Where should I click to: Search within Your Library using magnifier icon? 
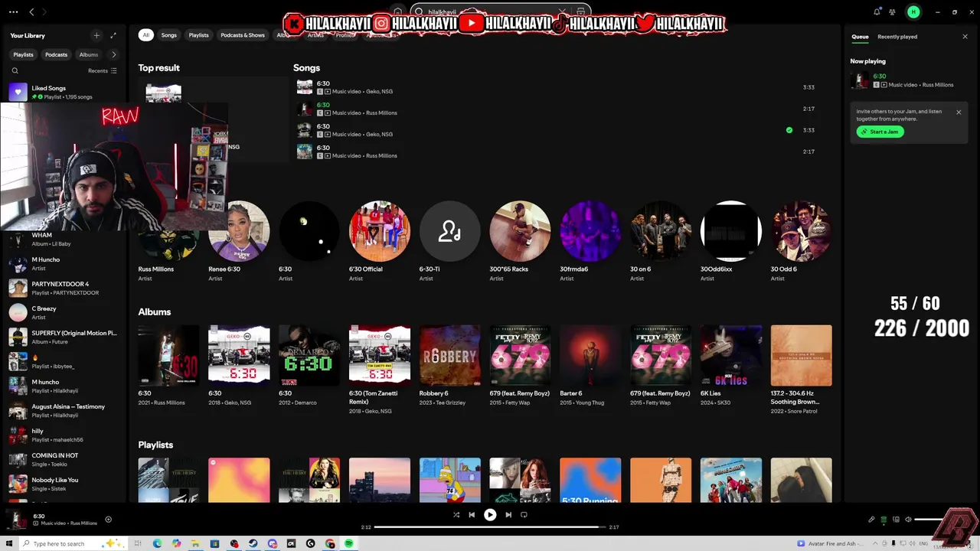point(15,71)
